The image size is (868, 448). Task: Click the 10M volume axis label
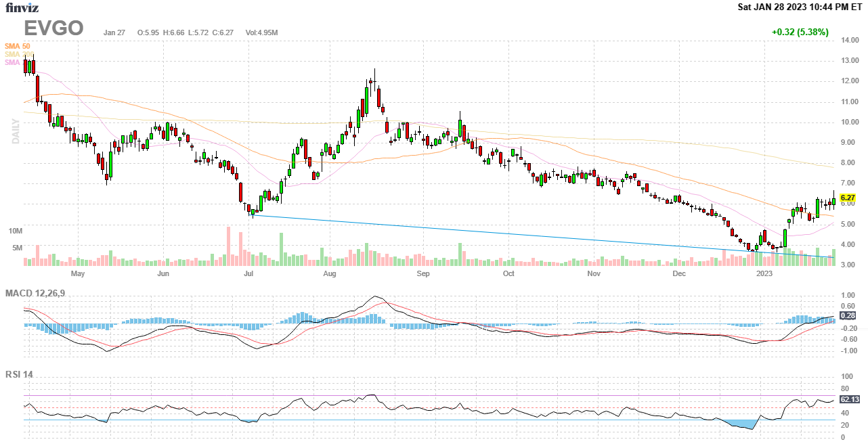(x=16, y=231)
